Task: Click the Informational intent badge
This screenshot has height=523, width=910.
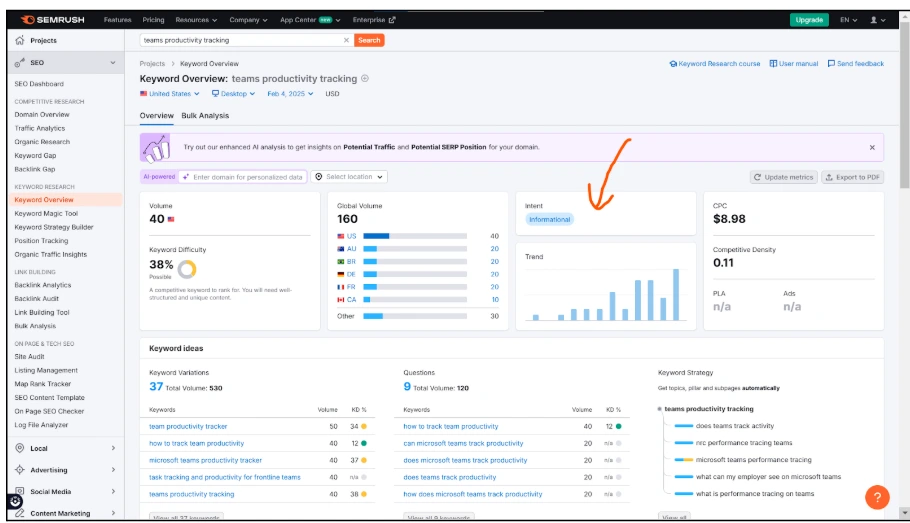Action: click(x=549, y=219)
